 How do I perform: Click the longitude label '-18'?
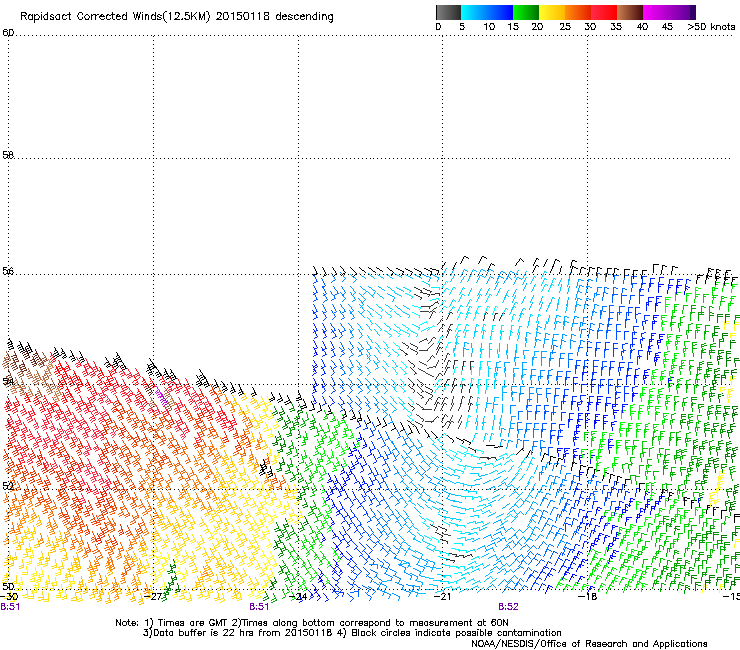pos(588,597)
